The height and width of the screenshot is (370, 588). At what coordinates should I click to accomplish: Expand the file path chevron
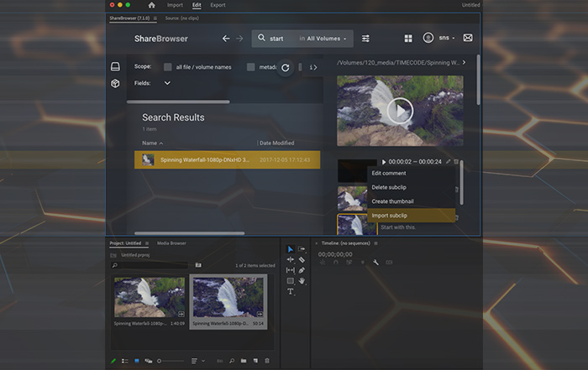tap(465, 63)
